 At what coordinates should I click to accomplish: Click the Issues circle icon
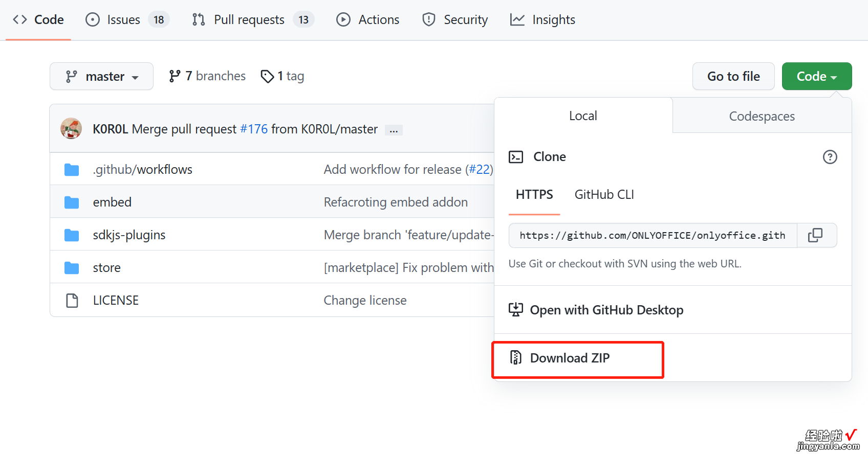tap(93, 20)
